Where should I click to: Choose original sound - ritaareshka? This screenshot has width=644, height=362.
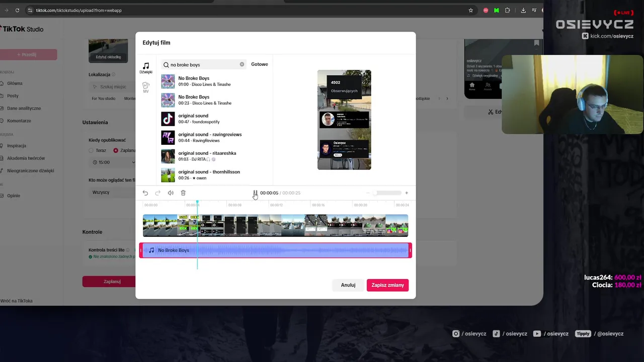[x=216, y=156]
